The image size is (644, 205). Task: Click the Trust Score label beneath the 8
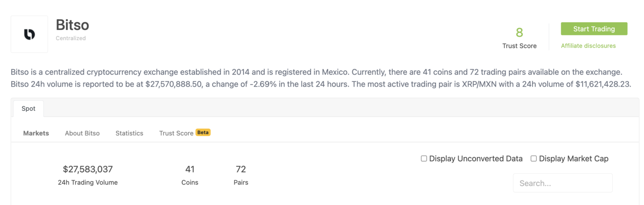pyautogui.click(x=519, y=46)
